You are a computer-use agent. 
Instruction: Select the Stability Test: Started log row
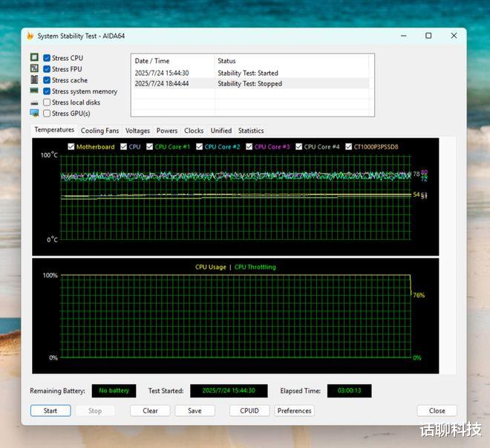251,73
